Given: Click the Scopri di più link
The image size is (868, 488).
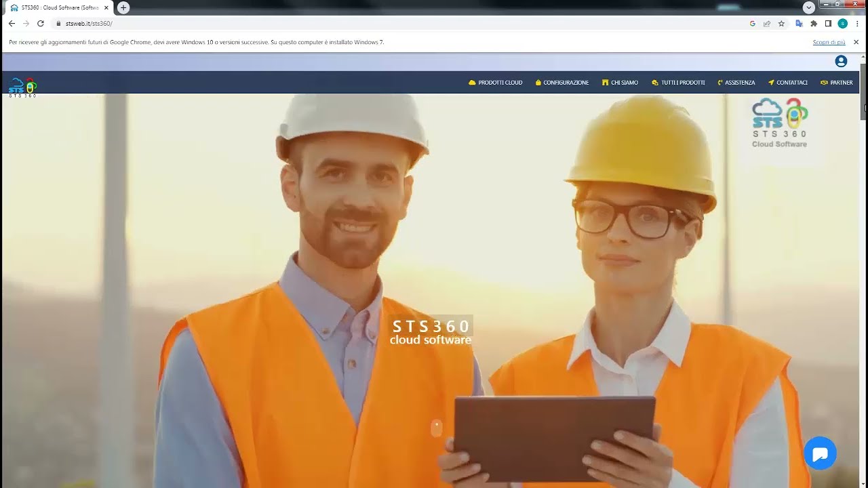Looking at the screenshot, I should pyautogui.click(x=829, y=42).
